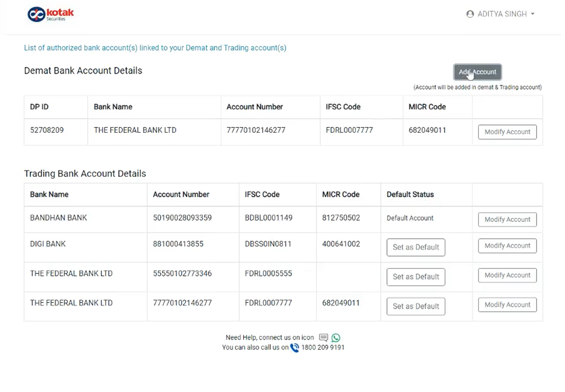Select MICR code 812750502

(x=341, y=218)
